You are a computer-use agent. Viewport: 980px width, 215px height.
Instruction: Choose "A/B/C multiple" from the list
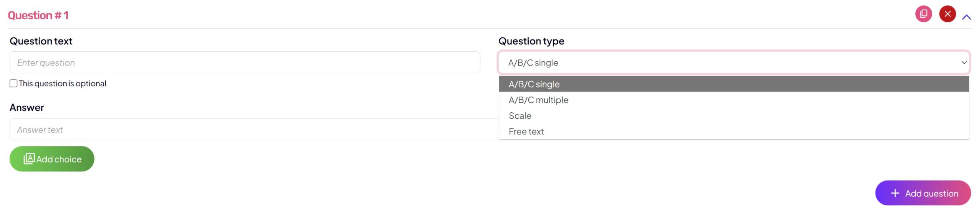538,100
